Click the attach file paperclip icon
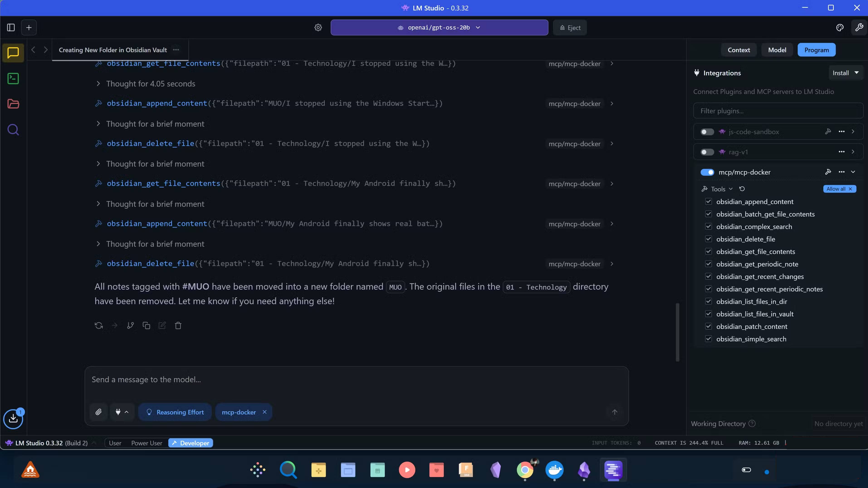868x488 pixels. (x=98, y=412)
